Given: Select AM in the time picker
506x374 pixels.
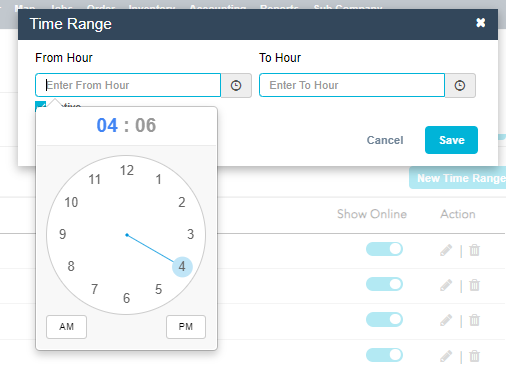Looking at the screenshot, I should (x=66, y=327).
